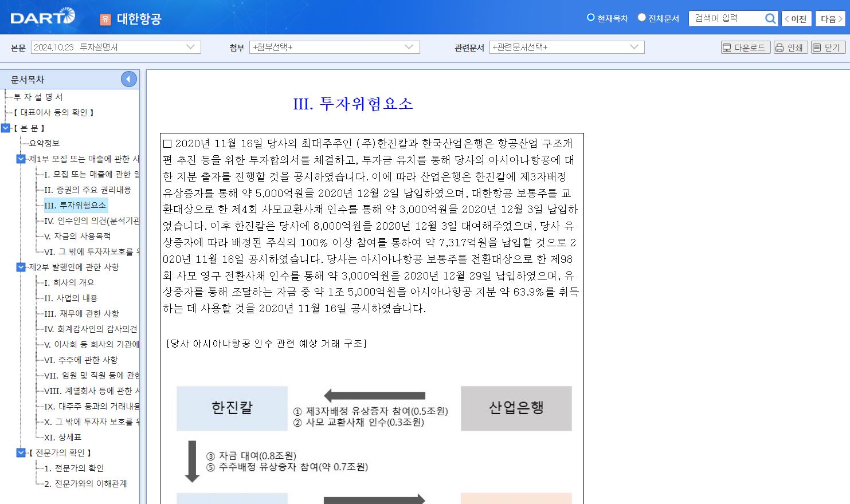This screenshot has height=504, width=850.
Task: Open II. 사업의 내용
Action: (71, 298)
